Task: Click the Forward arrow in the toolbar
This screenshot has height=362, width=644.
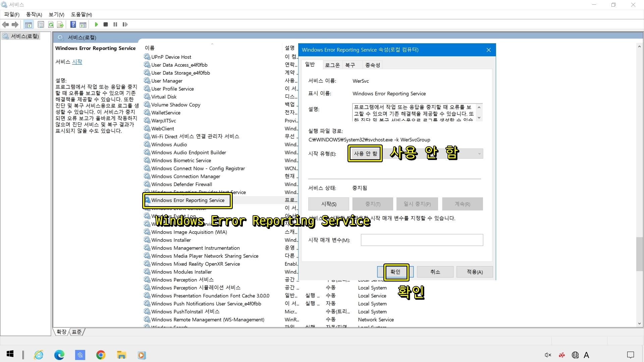Action: (15, 24)
